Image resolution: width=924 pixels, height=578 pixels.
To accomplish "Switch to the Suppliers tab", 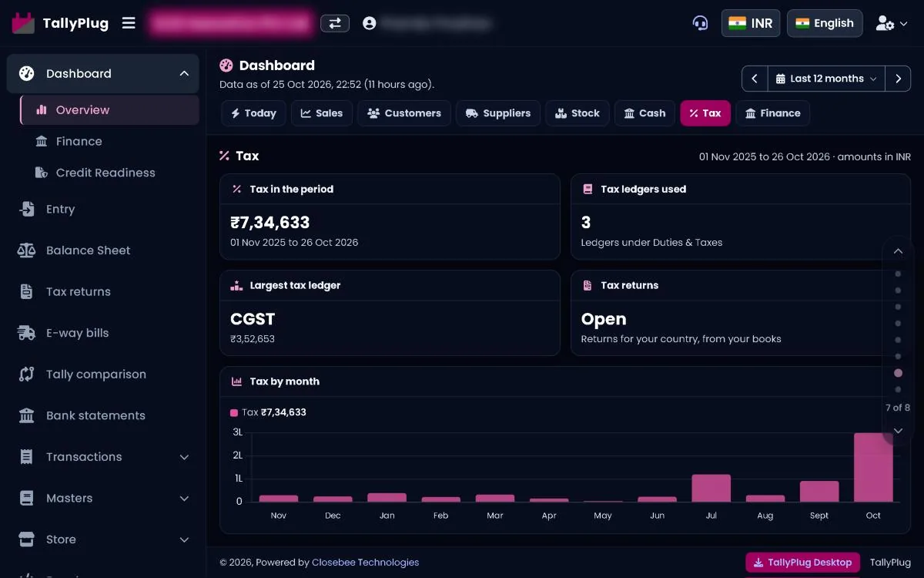I will coord(498,113).
